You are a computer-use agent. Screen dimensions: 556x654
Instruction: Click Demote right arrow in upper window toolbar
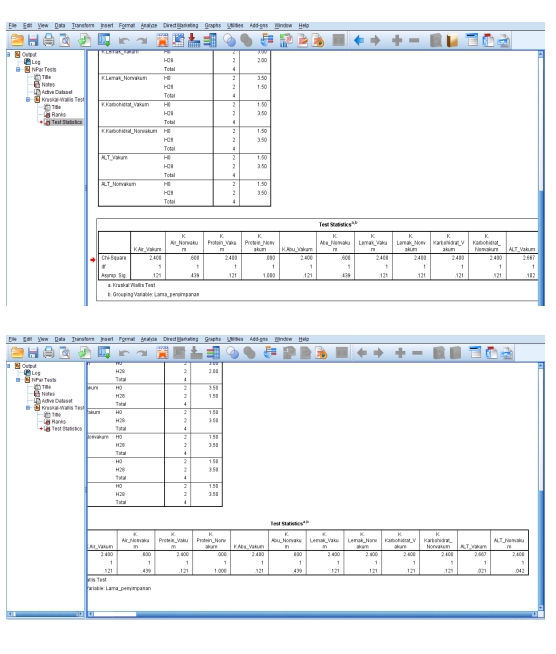coord(375,40)
